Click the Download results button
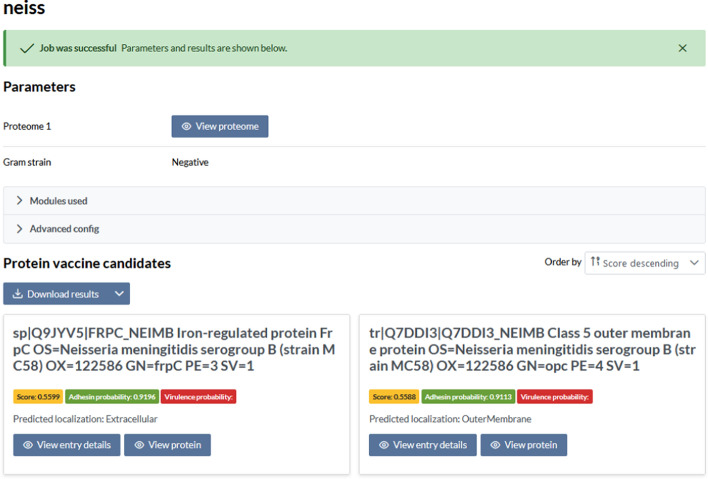The width and height of the screenshot is (708, 479). tap(54, 294)
